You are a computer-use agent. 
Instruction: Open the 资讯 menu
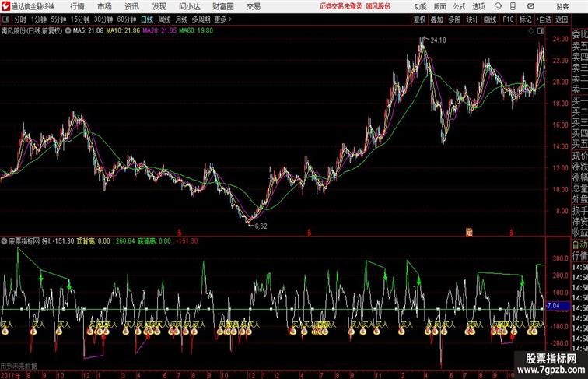coord(131,6)
